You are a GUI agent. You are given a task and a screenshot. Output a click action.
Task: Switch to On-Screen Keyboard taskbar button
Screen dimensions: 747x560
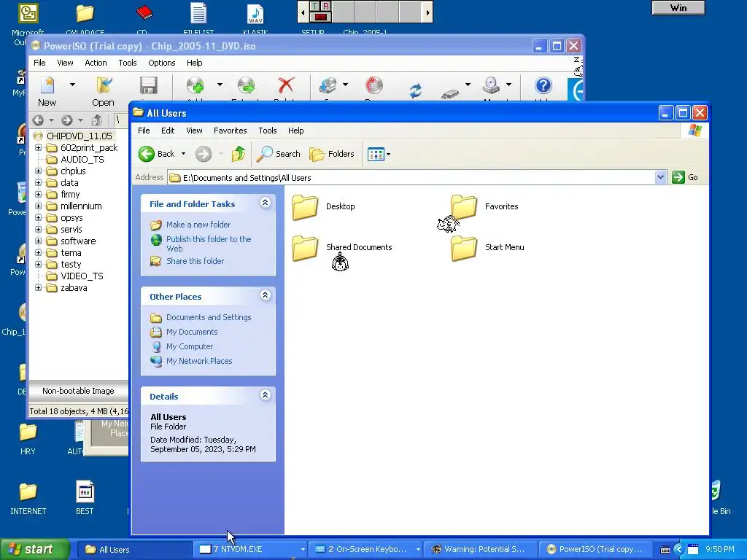click(365, 549)
